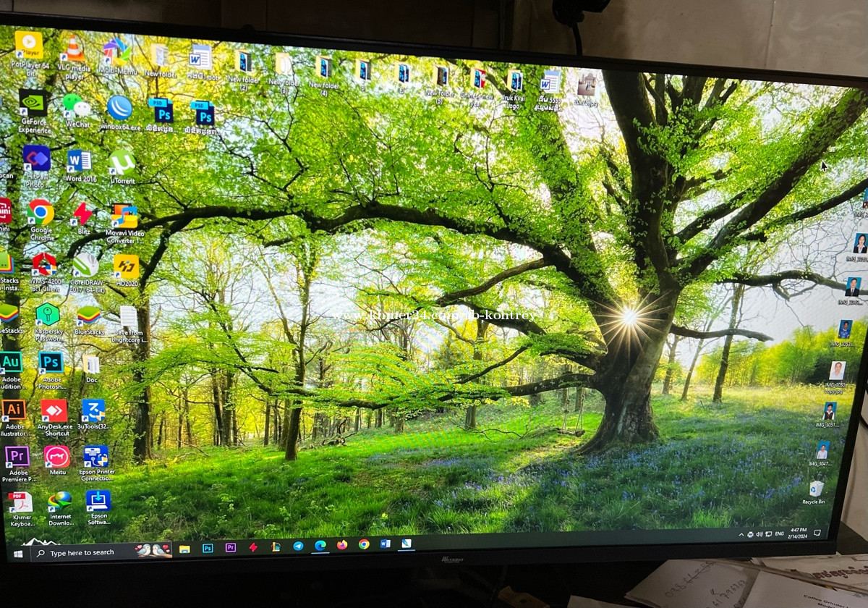Select the Google Chrome desktop shortcut

click(41, 220)
